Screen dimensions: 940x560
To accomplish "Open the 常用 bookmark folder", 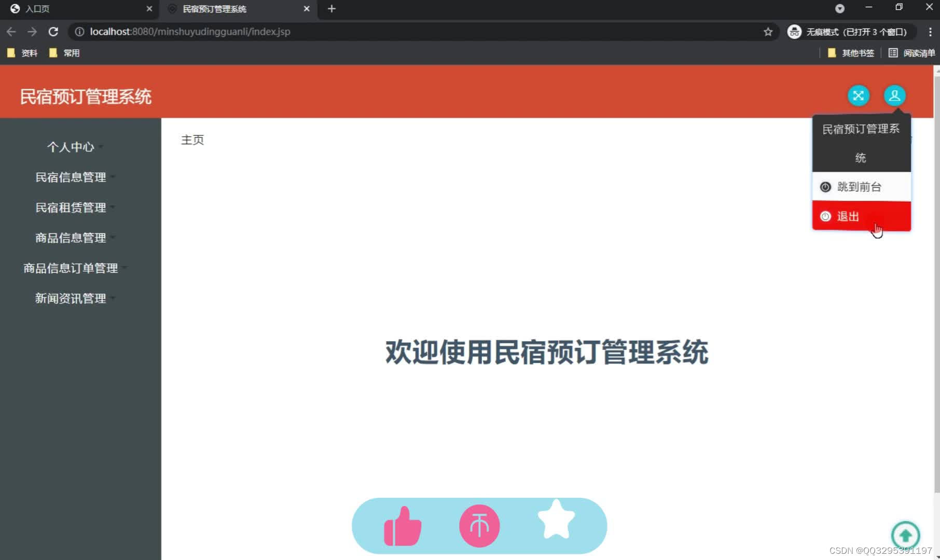I will pyautogui.click(x=64, y=53).
